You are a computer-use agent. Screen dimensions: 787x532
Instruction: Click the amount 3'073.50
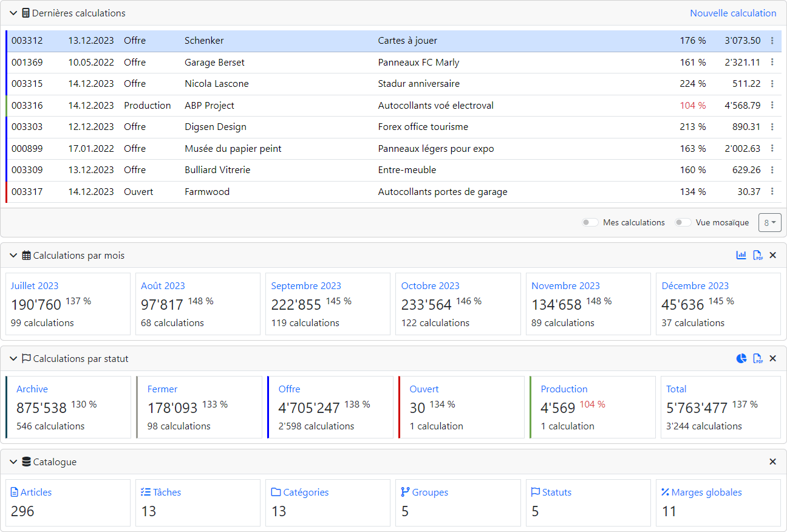point(743,41)
